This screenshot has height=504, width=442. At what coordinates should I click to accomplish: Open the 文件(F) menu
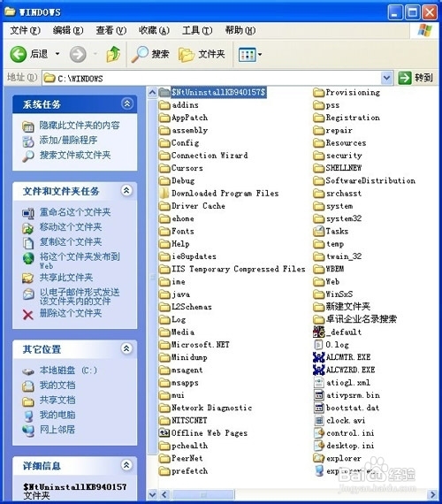pyautogui.click(x=25, y=31)
